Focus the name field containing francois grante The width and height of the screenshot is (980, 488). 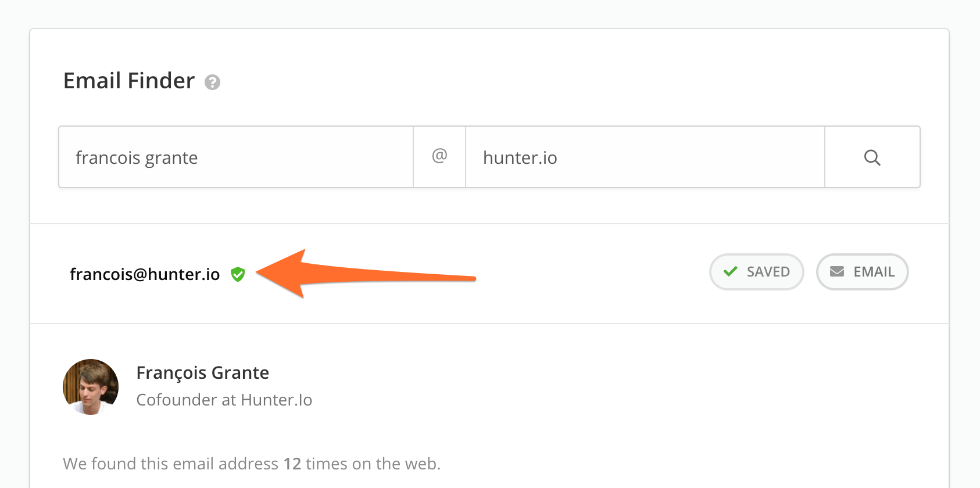pos(236,157)
